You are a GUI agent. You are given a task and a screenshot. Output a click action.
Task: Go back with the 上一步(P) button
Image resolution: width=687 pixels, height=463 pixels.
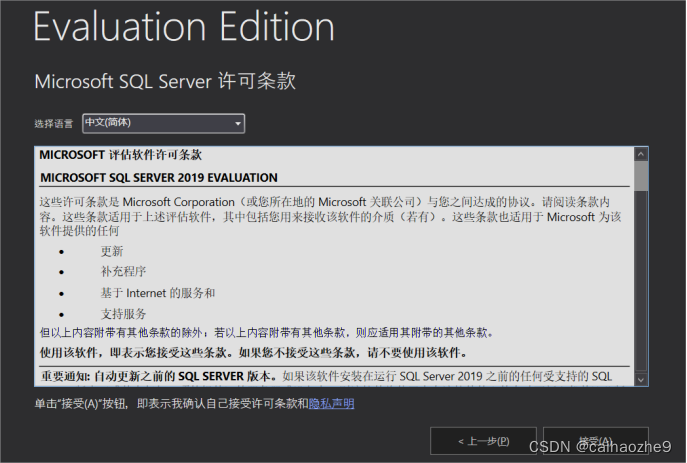[x=483, y=441]
